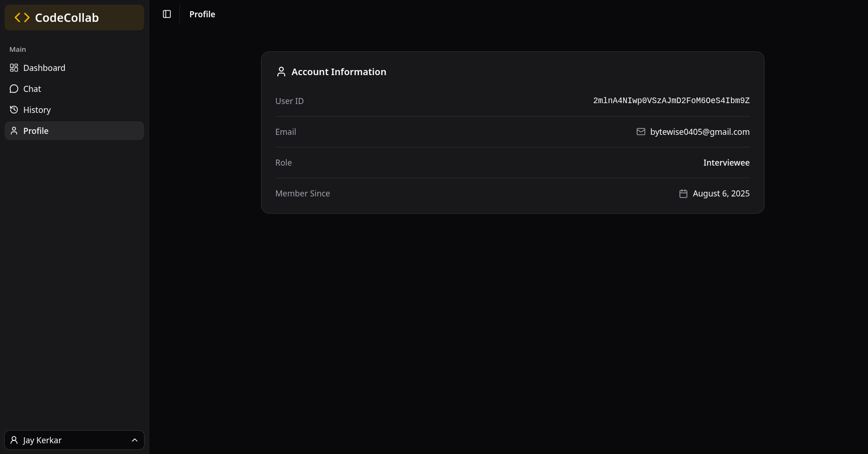868x454 pixels.
Task: Click the History clock icon
Action: 14,110
